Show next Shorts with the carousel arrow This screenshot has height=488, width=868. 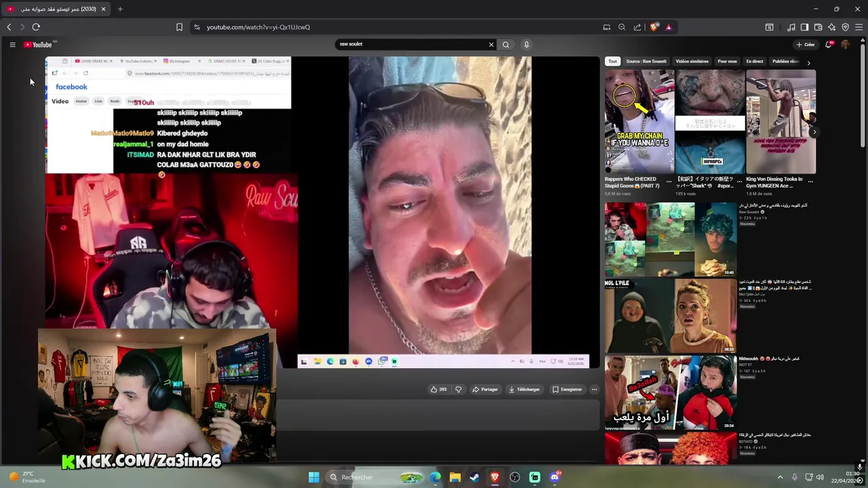pos(814,132)
